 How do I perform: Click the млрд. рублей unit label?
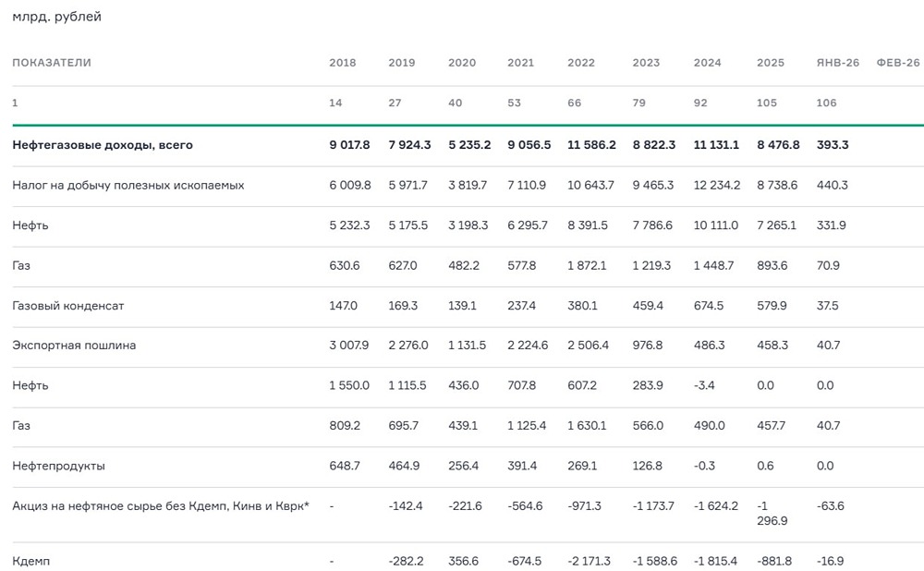(x=56, y=16)
